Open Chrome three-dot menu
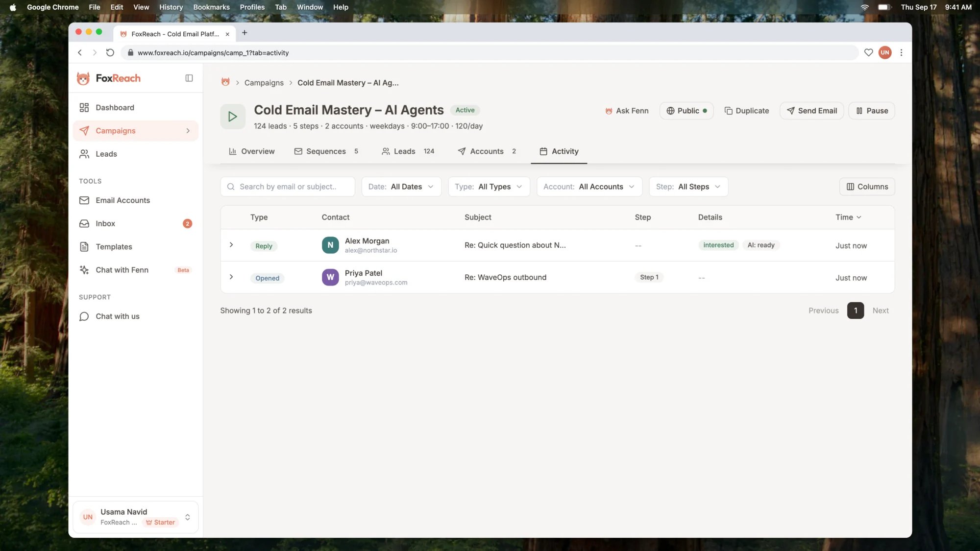Image resolution: width=980 pixels, height=551 pixels. point(901,52)
